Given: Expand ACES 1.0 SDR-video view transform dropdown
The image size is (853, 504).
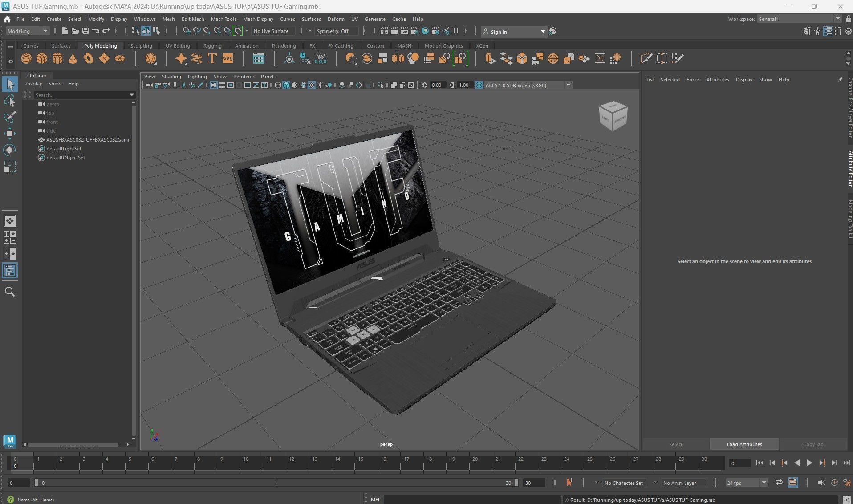Looking at the screenshot, I should (x=569, y=85).
